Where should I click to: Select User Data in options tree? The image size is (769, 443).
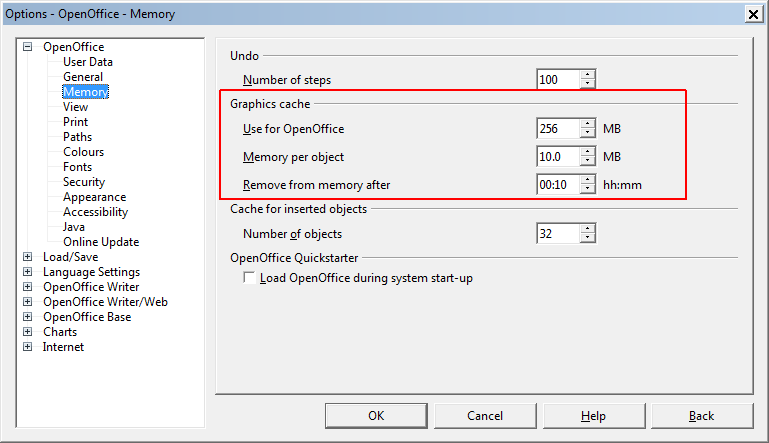coord(87,62)
